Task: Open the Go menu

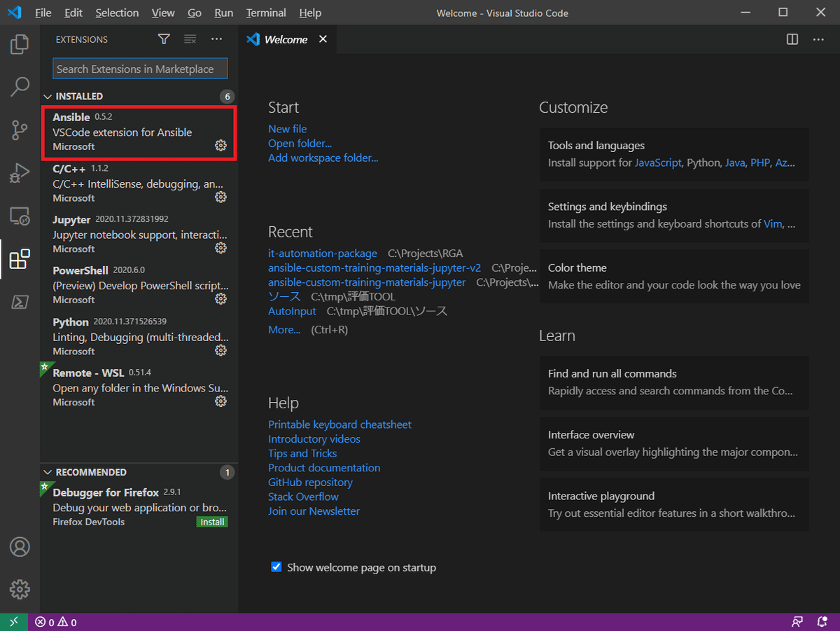Action: [195, 13]
